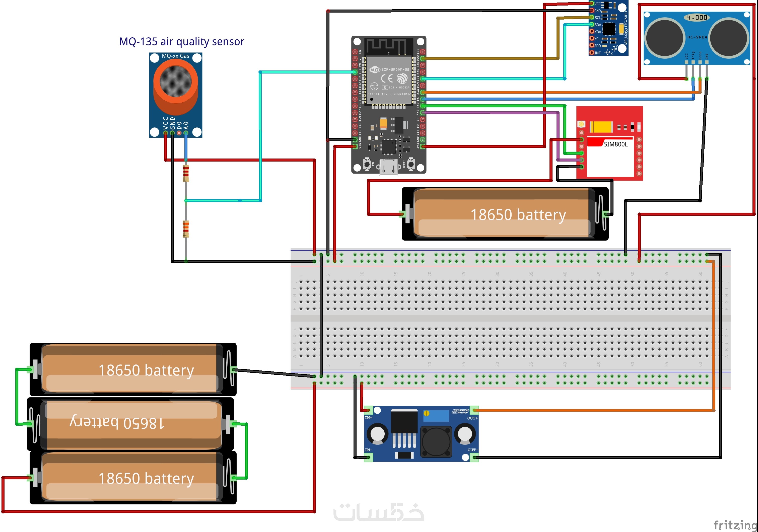The height and width of the screenshot is (532, 758).
Task: Select the upside-down middle 18650 battery
Action: click(x=130, y=424)
